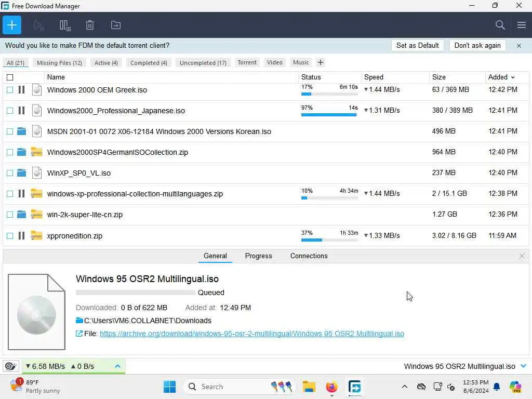This screenshot has height=399, width=532.
Task: Toggle snail speed mode icon
Action: click(11, 366)
